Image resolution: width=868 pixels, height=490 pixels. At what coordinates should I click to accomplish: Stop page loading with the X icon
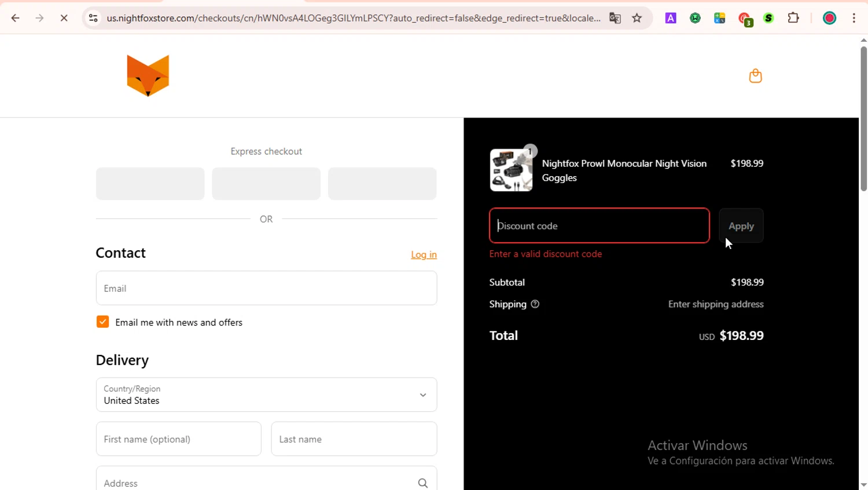click(64, 18)
